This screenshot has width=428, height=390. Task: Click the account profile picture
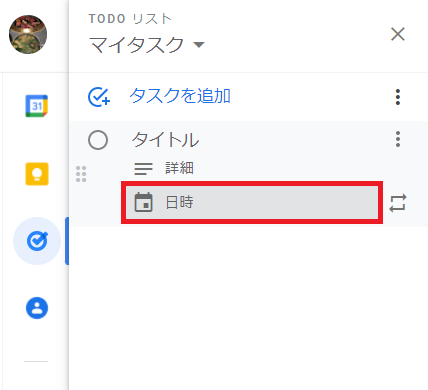(28, 34)
